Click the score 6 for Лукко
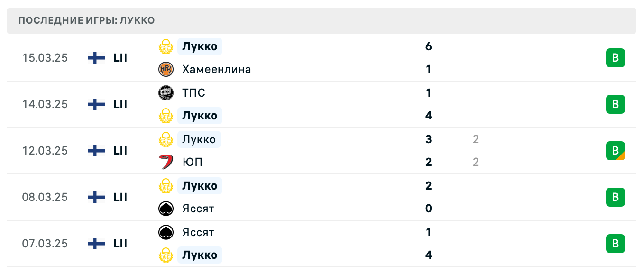This screenshot has height=273, width=644. [429, 46]
